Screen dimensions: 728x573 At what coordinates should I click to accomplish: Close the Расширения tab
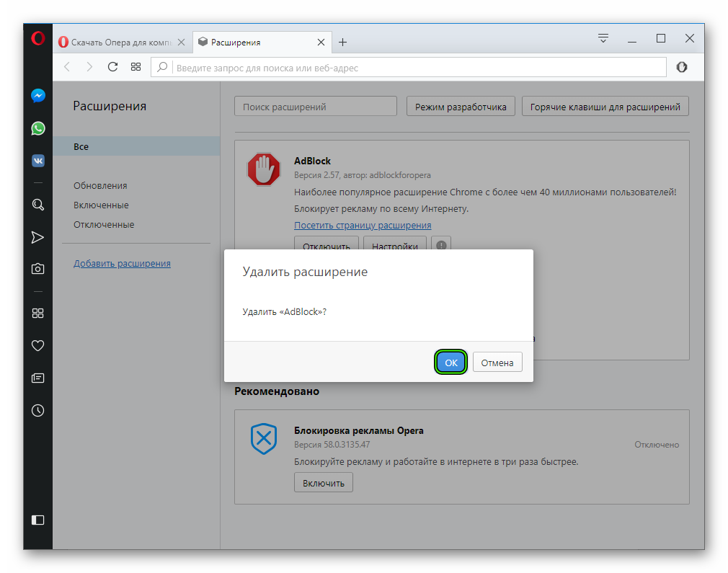(321, 43)
